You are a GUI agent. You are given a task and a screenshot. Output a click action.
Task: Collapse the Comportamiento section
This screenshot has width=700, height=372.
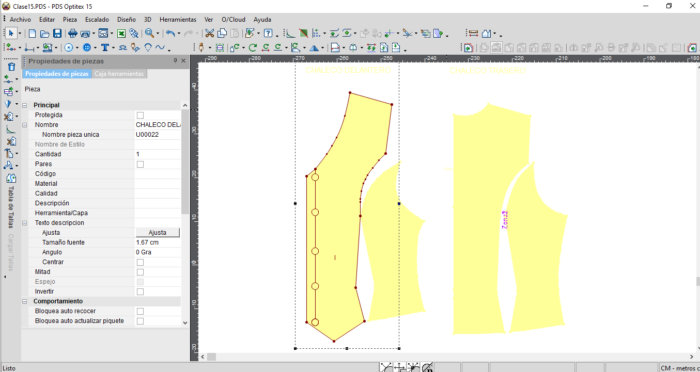(x=25, y=301)
